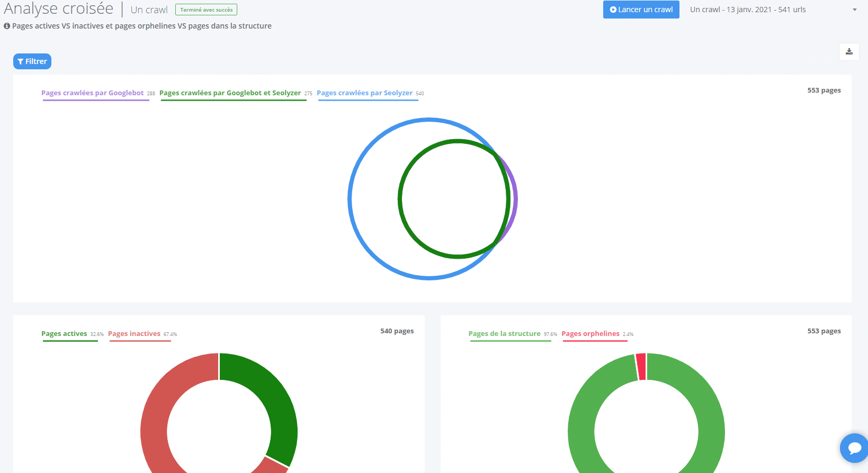The image size is (868, 473).
Task: Toggle Pages crawlées par Googlebot et Seolyzer legend
Action: pos(236,93)
